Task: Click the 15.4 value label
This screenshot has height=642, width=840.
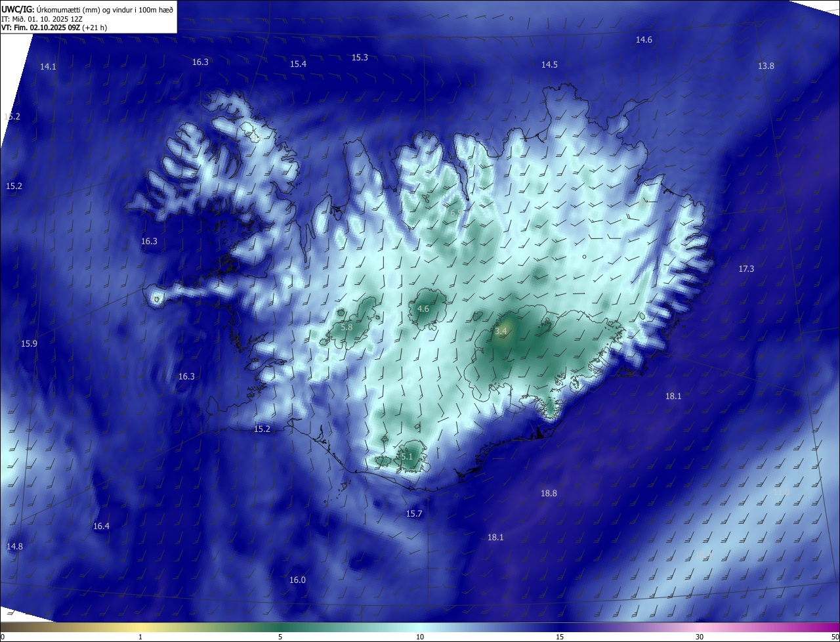Action: point(298,64)
